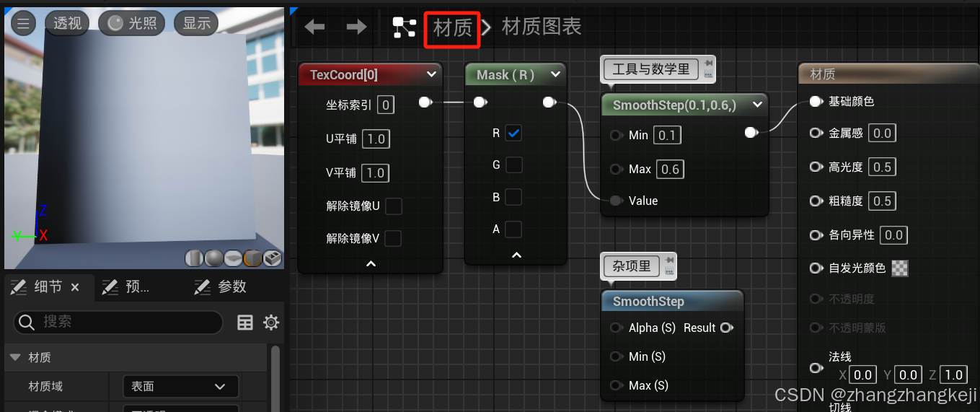Viewport: 980px width, 412px height.
Task: Select the 杂项里 comment label
Action: [632, 266]
